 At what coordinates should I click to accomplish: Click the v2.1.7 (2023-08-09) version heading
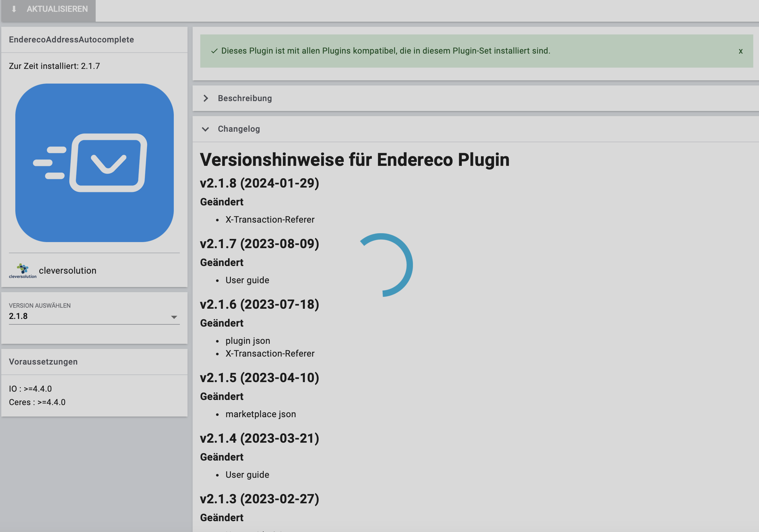pyautogui.click(x=260, y=244)
